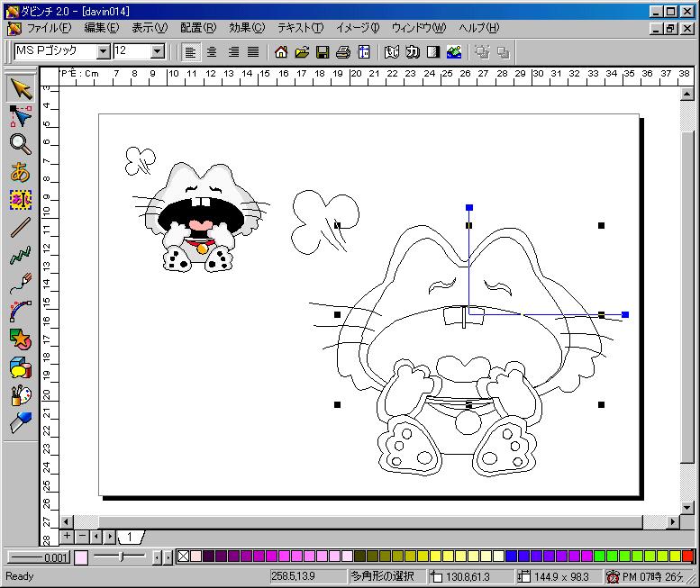Select the arrow selection tool
The height and width of the screenshot is (588, 700).
click(21, 89)
